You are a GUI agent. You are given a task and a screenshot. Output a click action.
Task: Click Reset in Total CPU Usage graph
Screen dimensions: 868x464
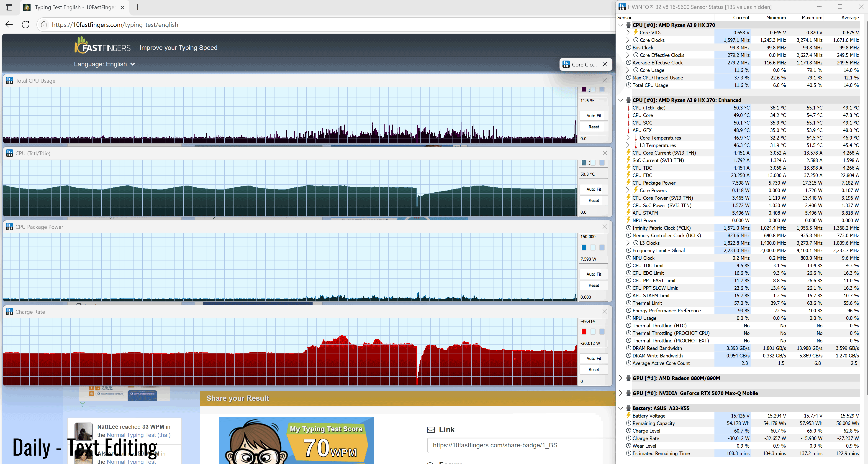(594, 127)
